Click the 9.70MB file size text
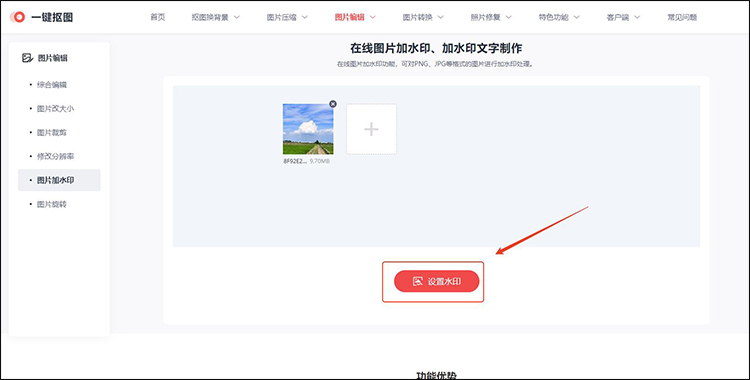Image resolution: width=750 pixels, height=380 pixels. 320,161
